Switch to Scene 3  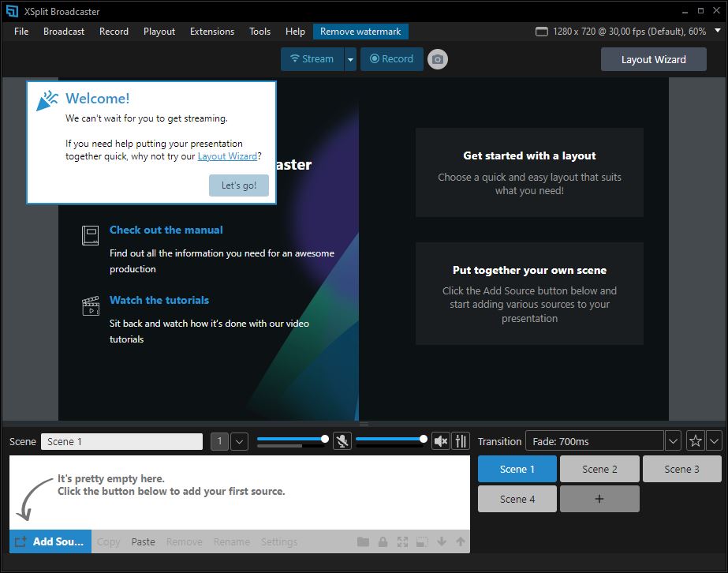pyautogui.click(x=681, y=469)
